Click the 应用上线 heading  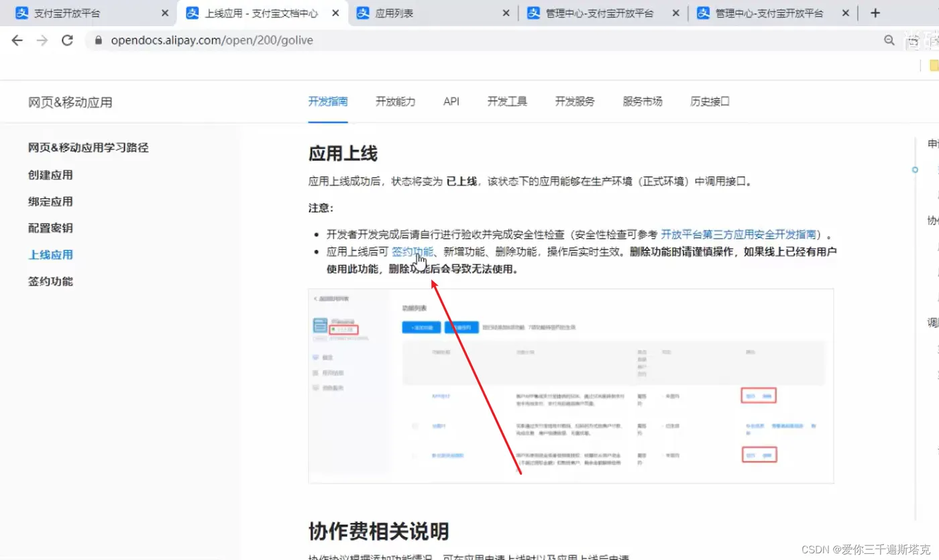(x=343, y=154)
